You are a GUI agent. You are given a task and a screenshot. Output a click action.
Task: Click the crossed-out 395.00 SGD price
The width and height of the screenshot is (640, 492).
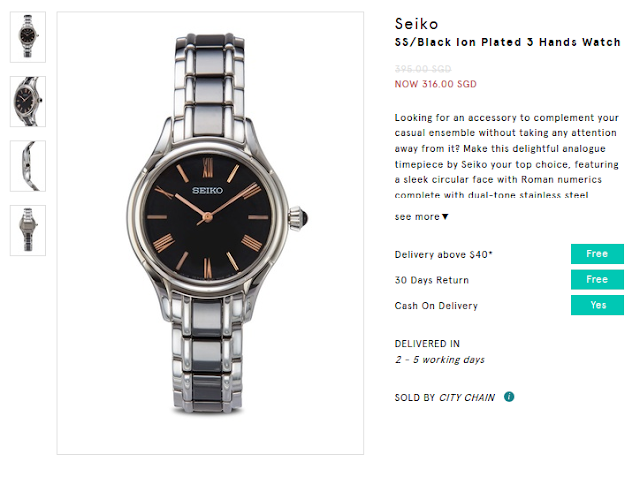click(x=423, y=69)
